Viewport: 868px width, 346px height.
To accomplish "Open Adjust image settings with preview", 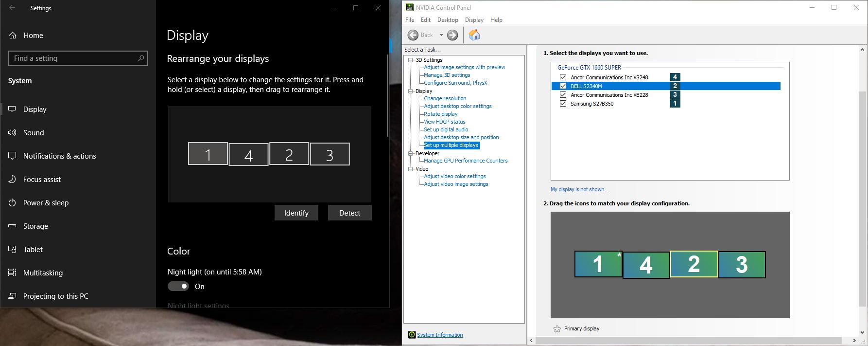I will coord(464,67).
